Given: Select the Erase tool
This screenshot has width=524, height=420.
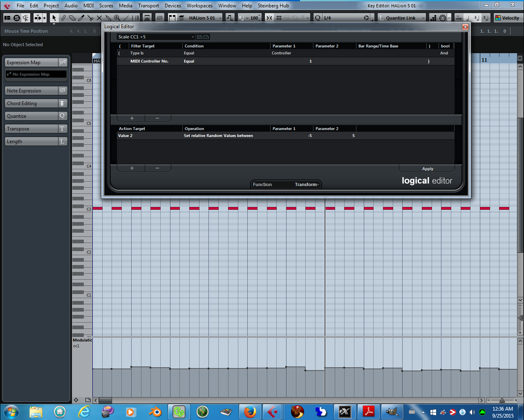Looking at the screenshot, I should [72, 18].
